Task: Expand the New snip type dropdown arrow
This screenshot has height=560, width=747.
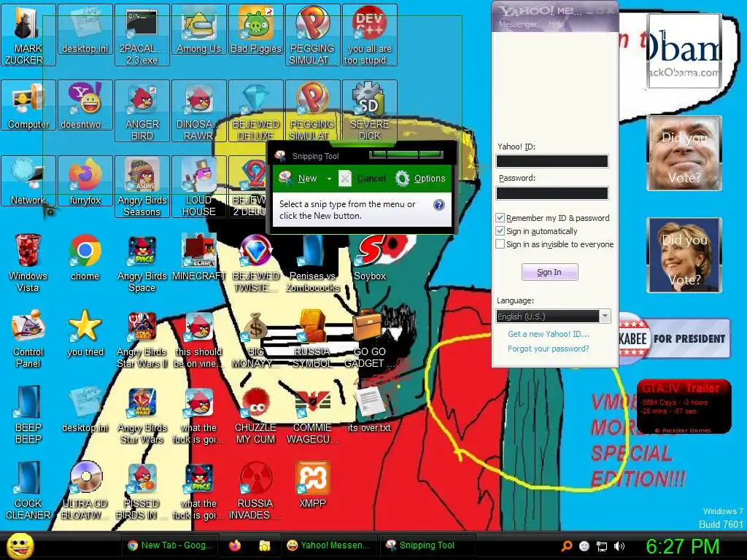Action: [329, 179]
